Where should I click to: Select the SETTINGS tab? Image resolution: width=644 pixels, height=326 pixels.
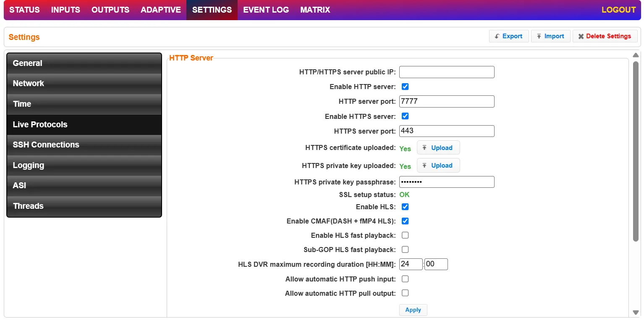pos(212,10)
